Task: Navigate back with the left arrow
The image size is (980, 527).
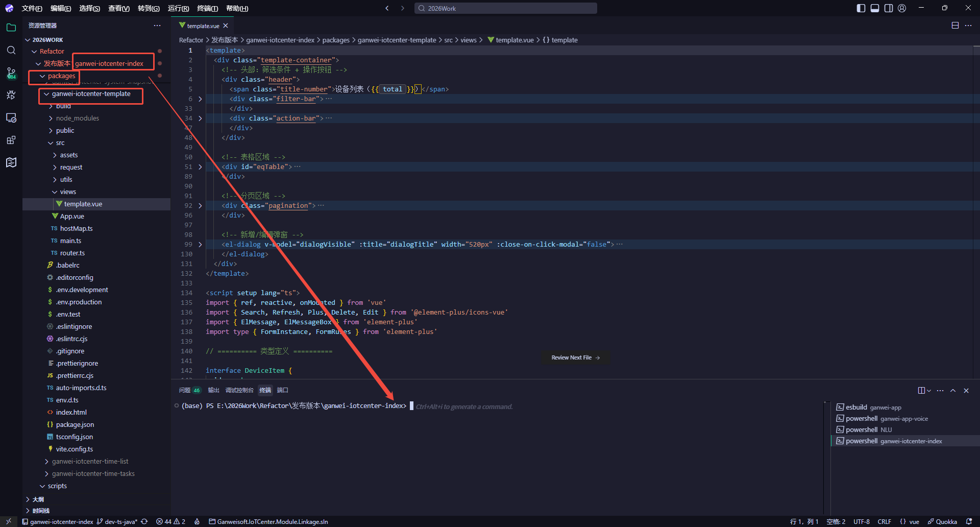Action: [387, 8]
